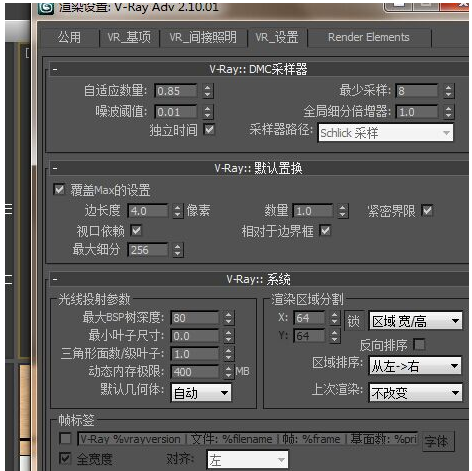The width and height of the screenshot is (472, 471).
Task: Adjust the 最大BSP树深度 spinner arrows
Action: [228, 318]
